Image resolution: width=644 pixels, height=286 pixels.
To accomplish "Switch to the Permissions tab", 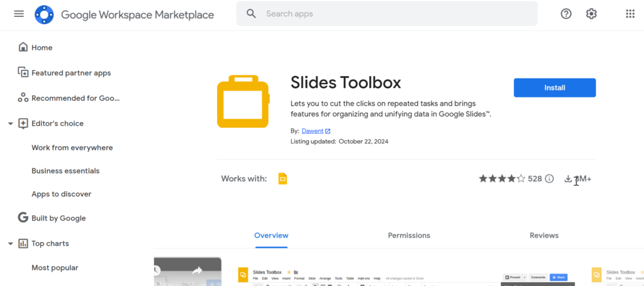I will (x=409, y=235).
